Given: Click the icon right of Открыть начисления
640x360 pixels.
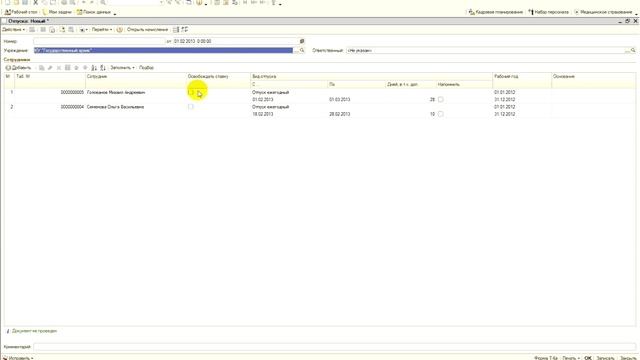Looking at the screenshot, I should [x=176, y=30].
